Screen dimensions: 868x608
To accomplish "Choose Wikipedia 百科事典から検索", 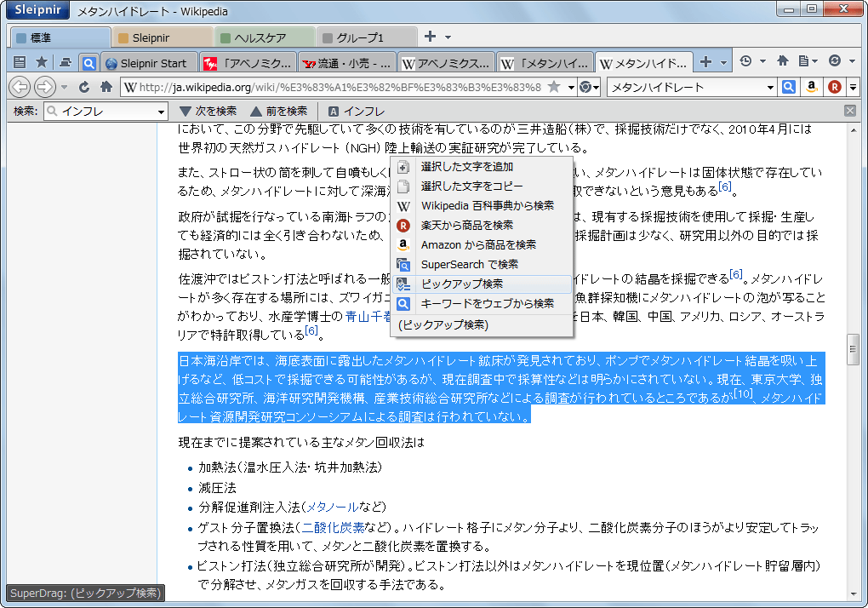I will 482,205.
